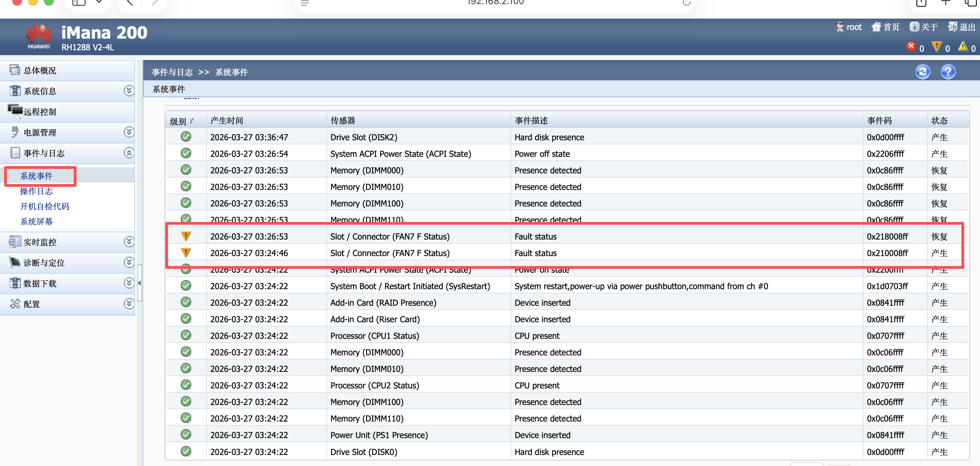Click the red critical alarm counter icon
980x466 pixels.
click(x=911, y=47)
